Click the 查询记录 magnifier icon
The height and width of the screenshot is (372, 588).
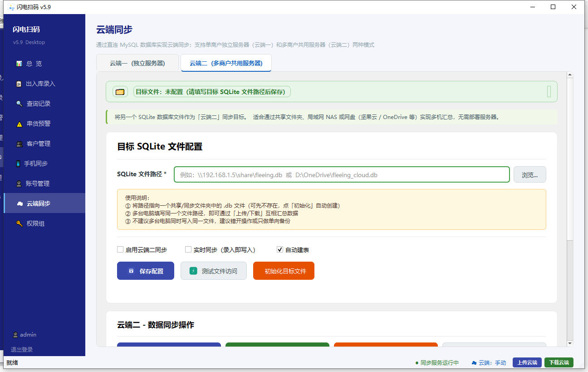point(19,104)
